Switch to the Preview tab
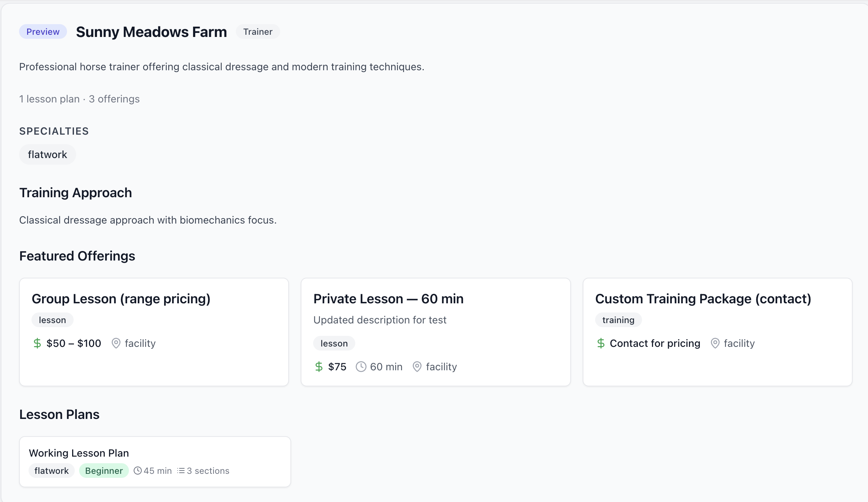The image size is (868, 502). (42, 31)
